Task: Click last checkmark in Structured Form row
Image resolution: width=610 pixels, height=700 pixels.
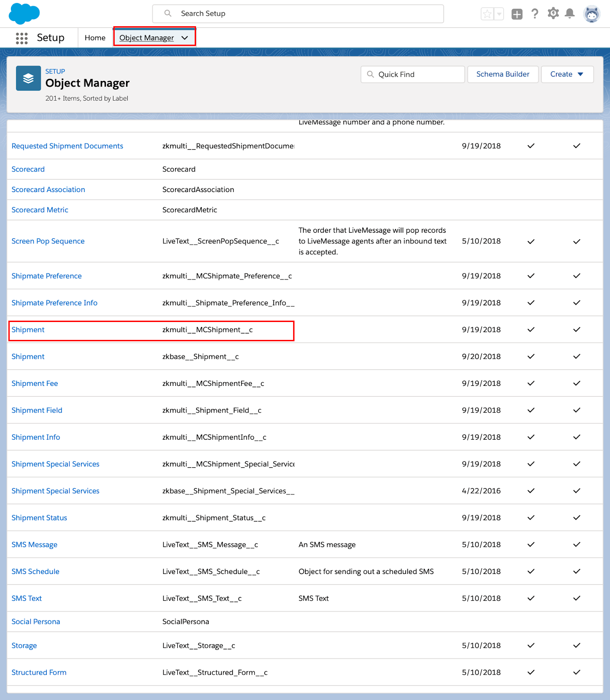Action: click(577, 672)
